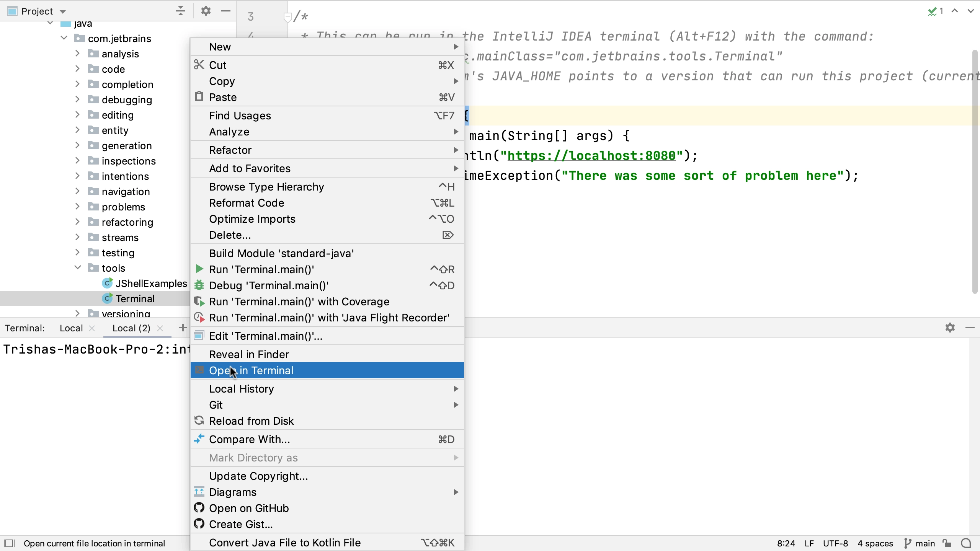Image resolution: width=980 pixels, height=551 pixels.
Task: Click the Open on GitHub icon
Action: [x=199, y=507]
